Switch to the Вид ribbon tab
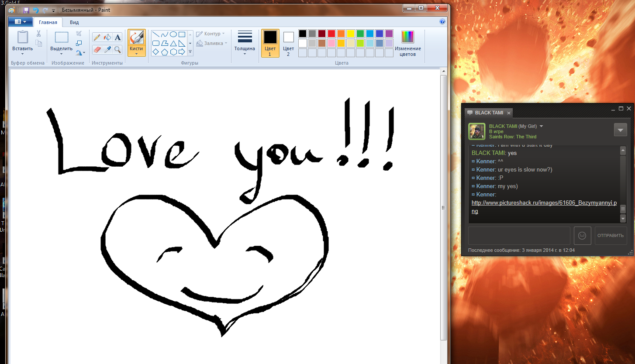The height and width of the screenshot is (364, 635). point(75,22)
